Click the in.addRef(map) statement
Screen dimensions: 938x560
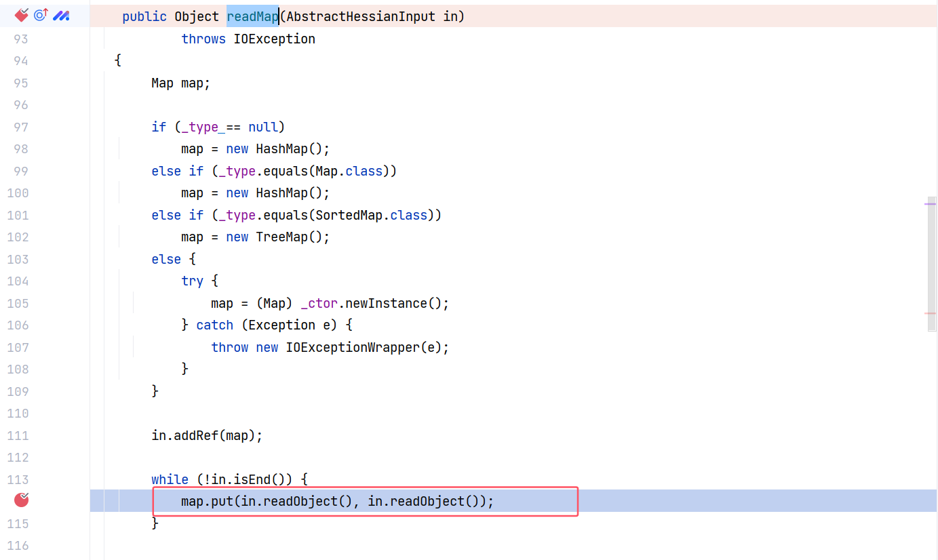tap(206, 435)
